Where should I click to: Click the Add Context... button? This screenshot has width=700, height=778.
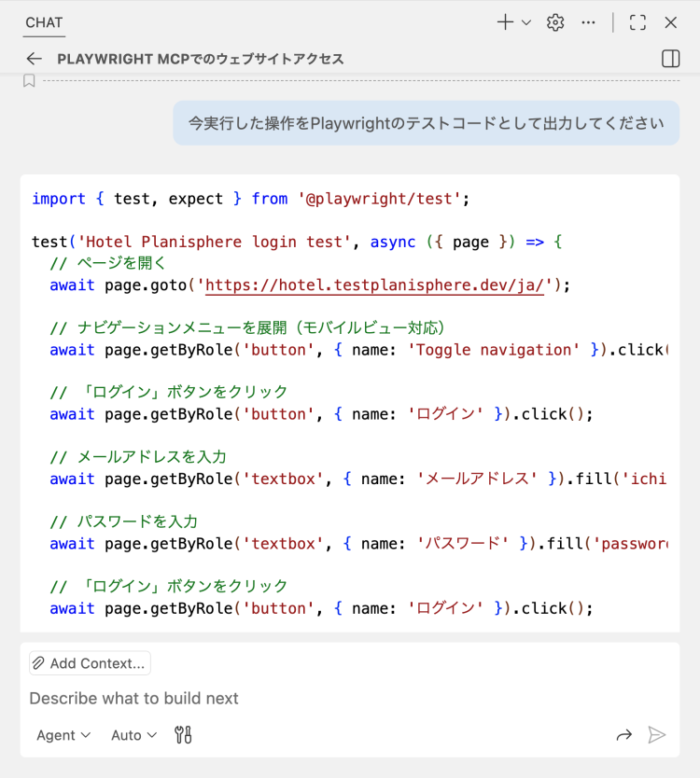(x=90, y=663)
